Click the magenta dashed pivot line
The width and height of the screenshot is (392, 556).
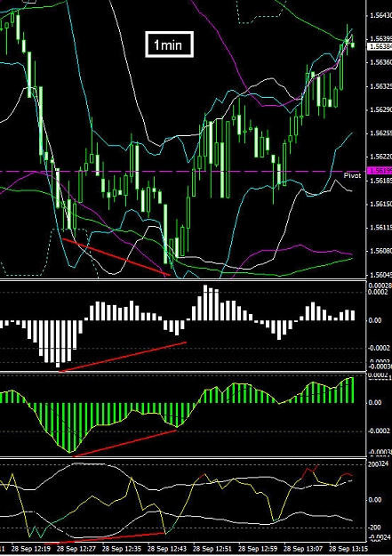[182, 172]
